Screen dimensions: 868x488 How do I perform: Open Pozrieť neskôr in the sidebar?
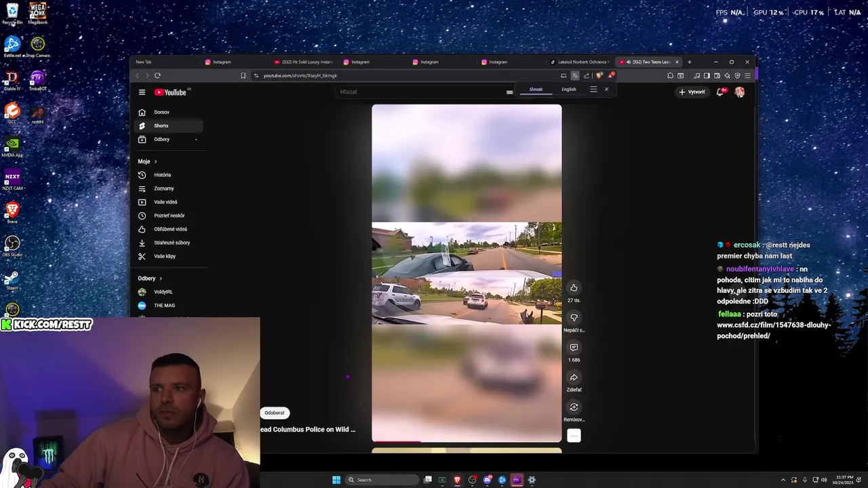[169, 216]
